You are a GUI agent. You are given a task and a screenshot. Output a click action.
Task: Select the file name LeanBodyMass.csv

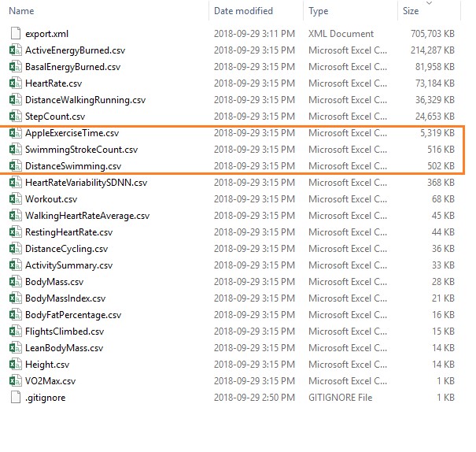tap(64, 348)
